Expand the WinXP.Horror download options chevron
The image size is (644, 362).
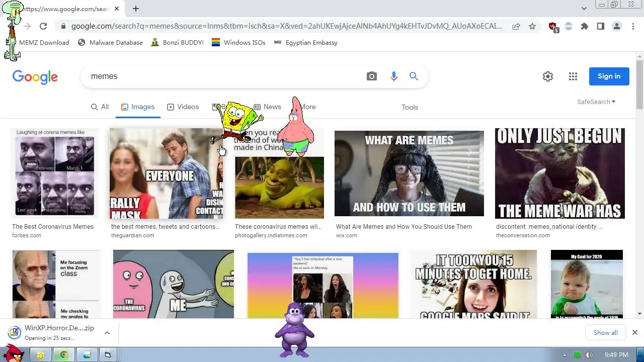tap(107, 332)
